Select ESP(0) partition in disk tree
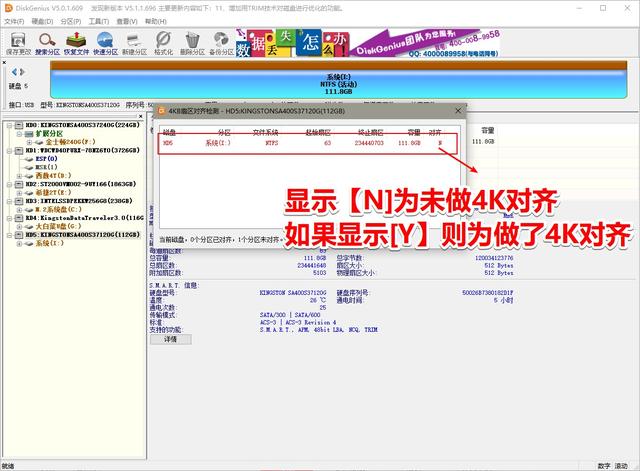 (46, 159)
